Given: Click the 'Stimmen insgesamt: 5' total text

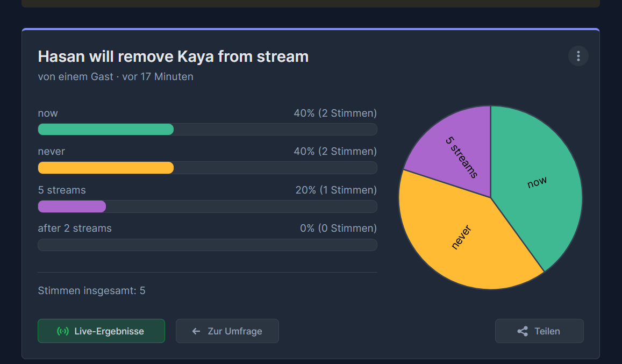Looking at the screenshot, I should 91,290.
